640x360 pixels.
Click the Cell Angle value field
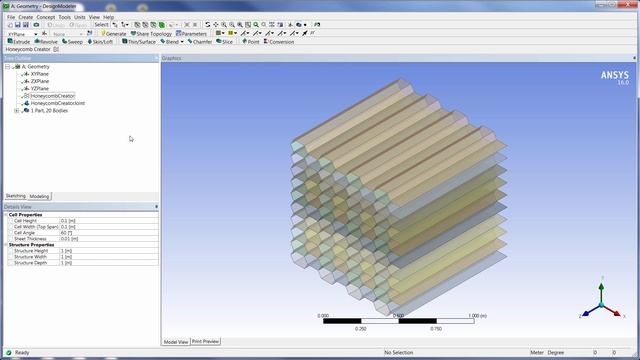109,233
